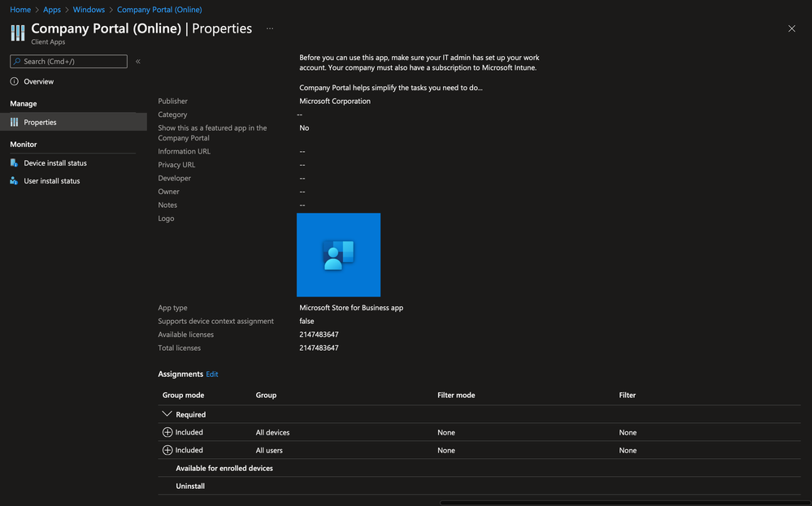
Task: Focus the Search (Cmd+/) field
Action: click(x=68, y=61)
